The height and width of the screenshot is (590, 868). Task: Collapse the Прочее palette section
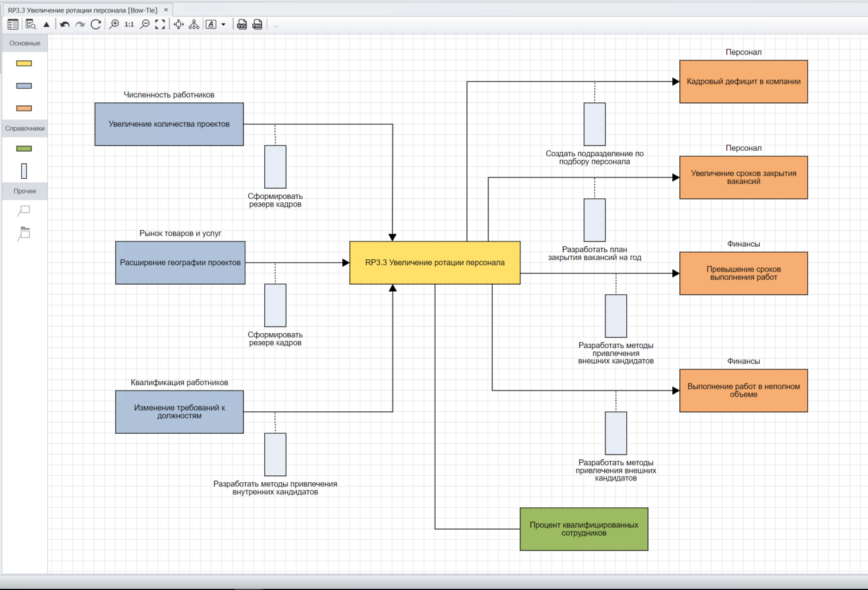pos(25,191)
